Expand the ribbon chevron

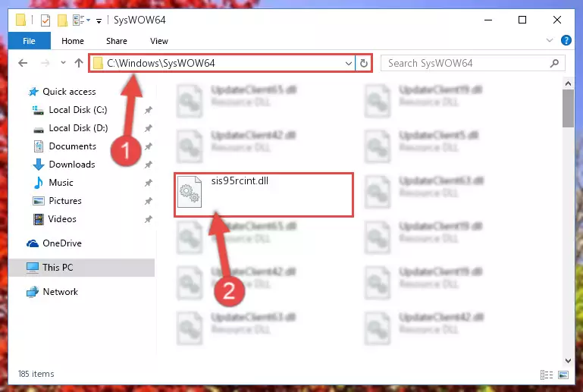(549, 40)
